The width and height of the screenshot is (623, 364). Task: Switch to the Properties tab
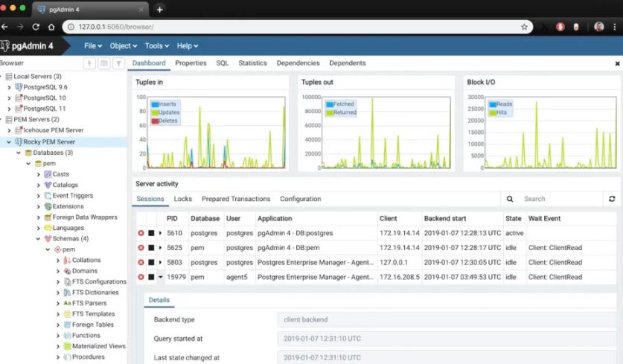pyautogui.click(x=191, y=63)
